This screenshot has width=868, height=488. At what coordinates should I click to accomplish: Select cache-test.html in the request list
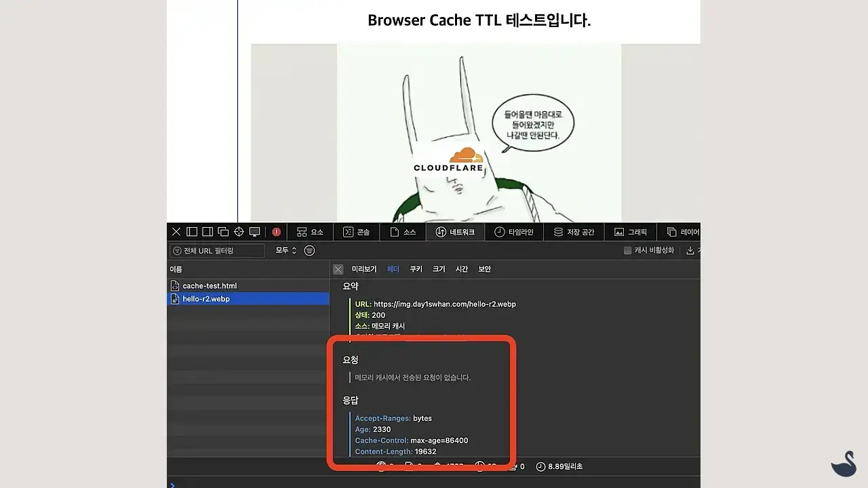click(248, 286)
